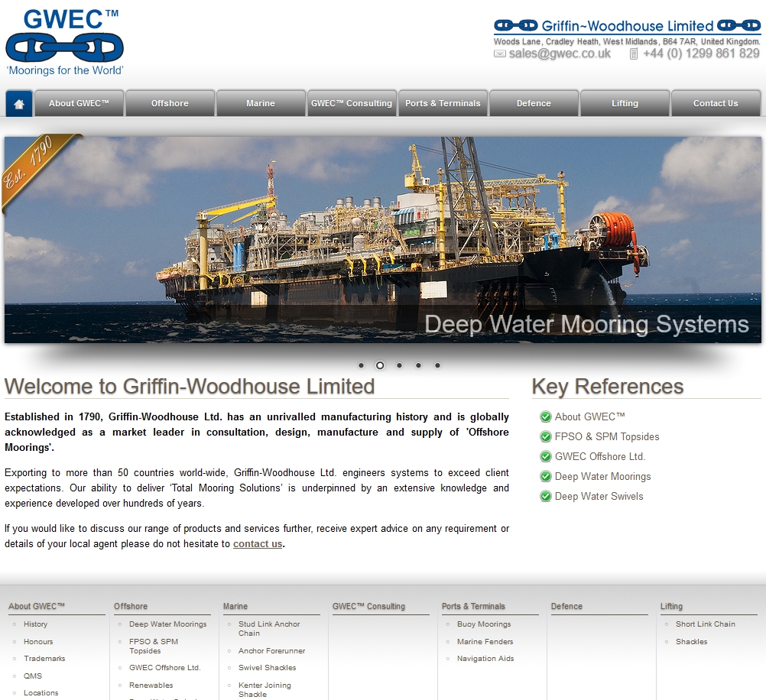Image resolution: width=766 pixels, height=700 pixels.
Task: Click the phone icon beside the number
Action: click(x=633, y=53)
